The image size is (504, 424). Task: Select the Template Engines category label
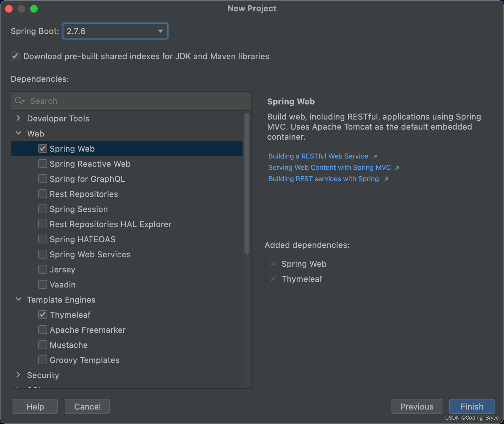61,300
